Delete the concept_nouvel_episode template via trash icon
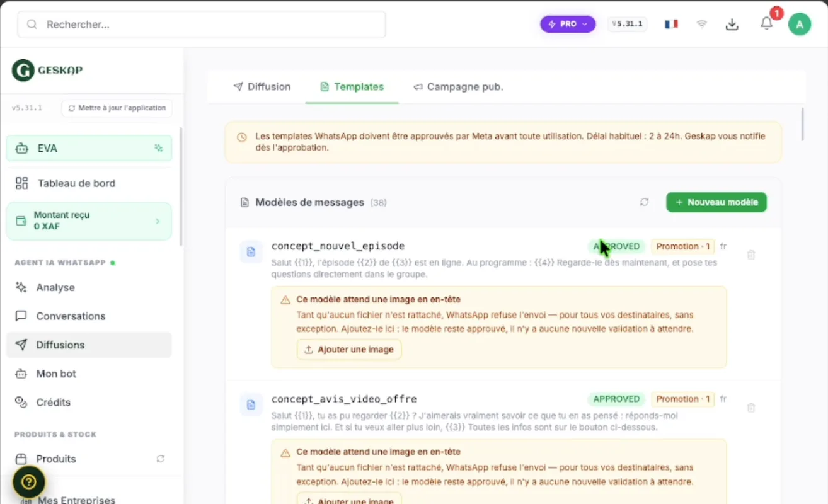The width and height of the screenshot is (828, 504). 751,255
